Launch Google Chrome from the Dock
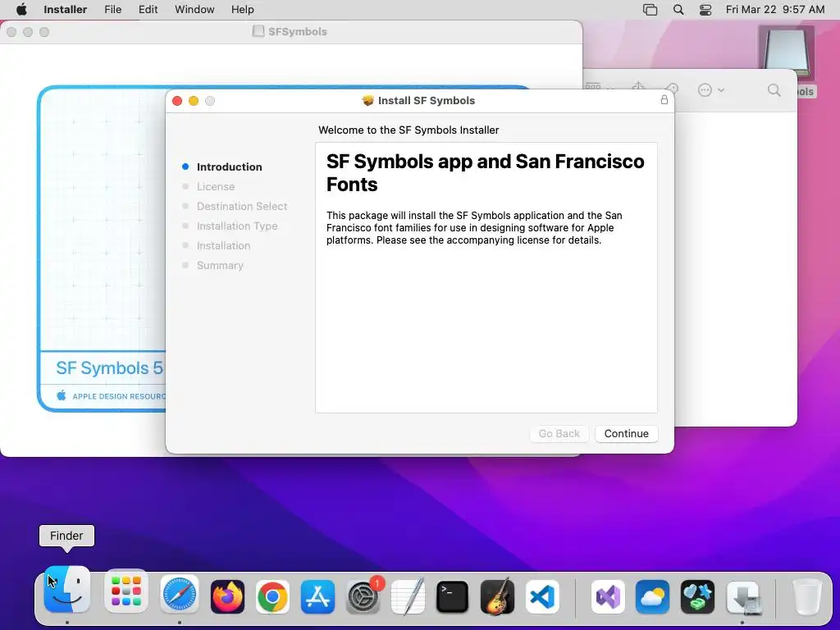Viewport: 840px width, 630px height. point(272,596)
